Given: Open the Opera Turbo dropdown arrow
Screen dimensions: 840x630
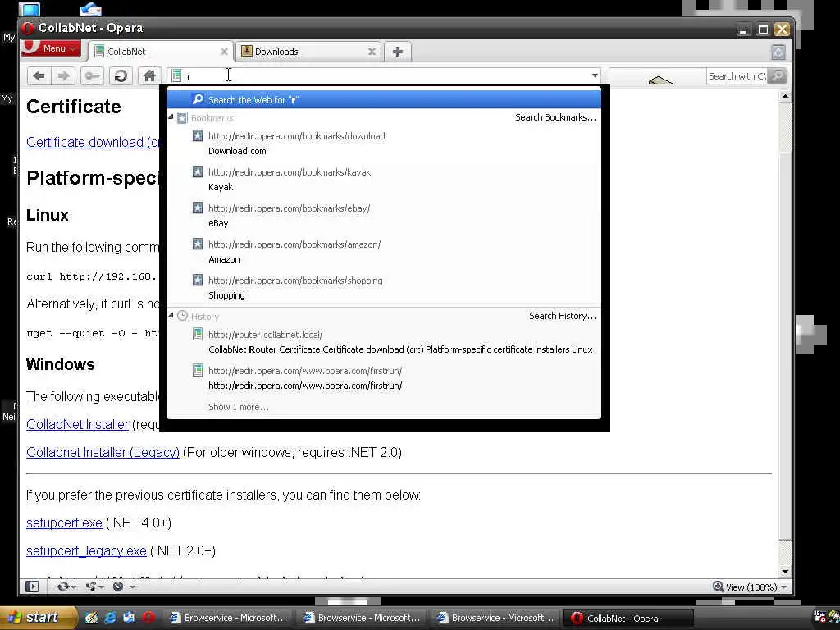Looking at the screenshot, I should [x=132, y=587].
